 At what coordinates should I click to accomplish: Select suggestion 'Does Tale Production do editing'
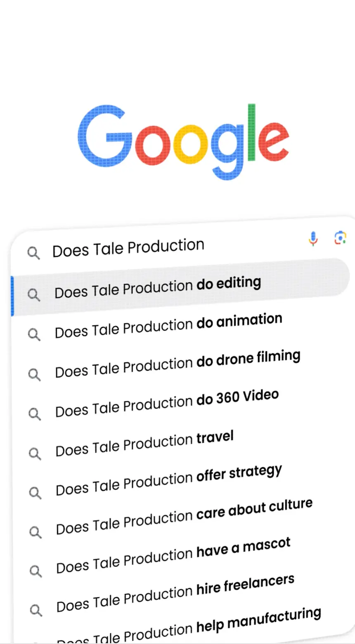tap(158, 287)
